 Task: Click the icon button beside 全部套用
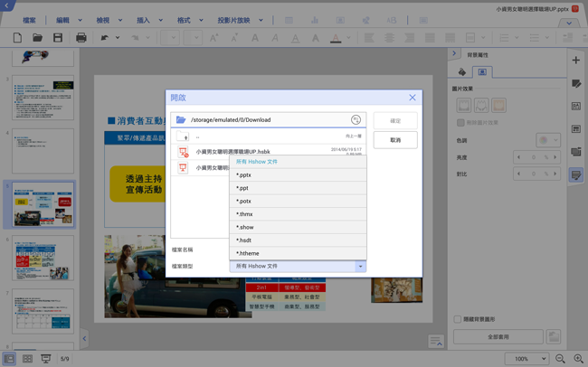pyautogui.click(x=554, y=336)
